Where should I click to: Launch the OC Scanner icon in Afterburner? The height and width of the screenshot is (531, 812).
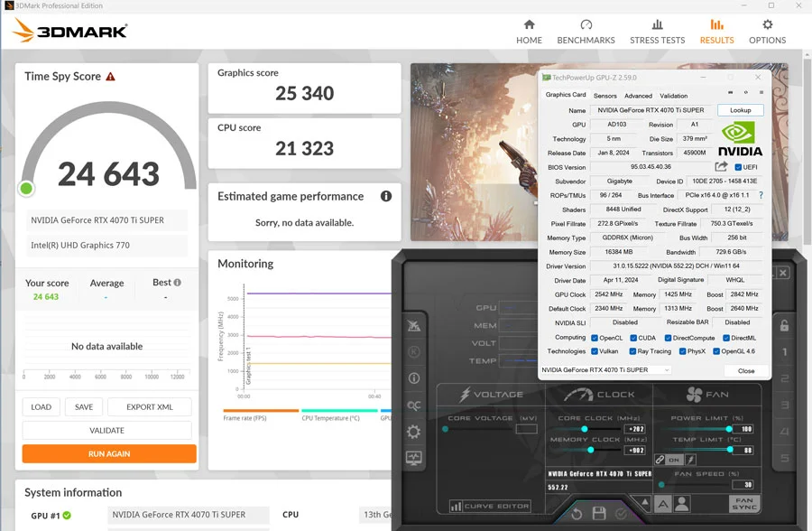click(x=414, y=405)
